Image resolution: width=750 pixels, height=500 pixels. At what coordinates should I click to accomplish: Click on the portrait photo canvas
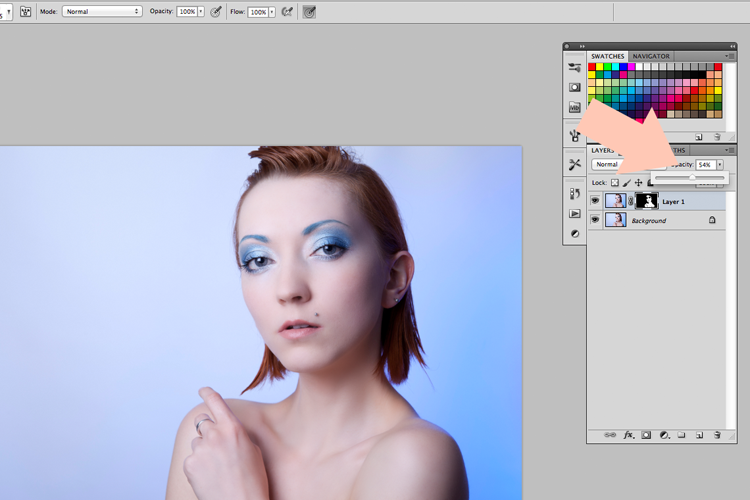pyautogui.click(x=261, y=323)
